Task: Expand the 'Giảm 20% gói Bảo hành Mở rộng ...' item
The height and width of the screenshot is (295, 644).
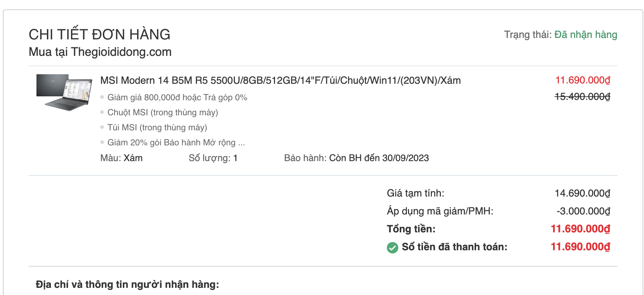Action: [x=176, y=142]
